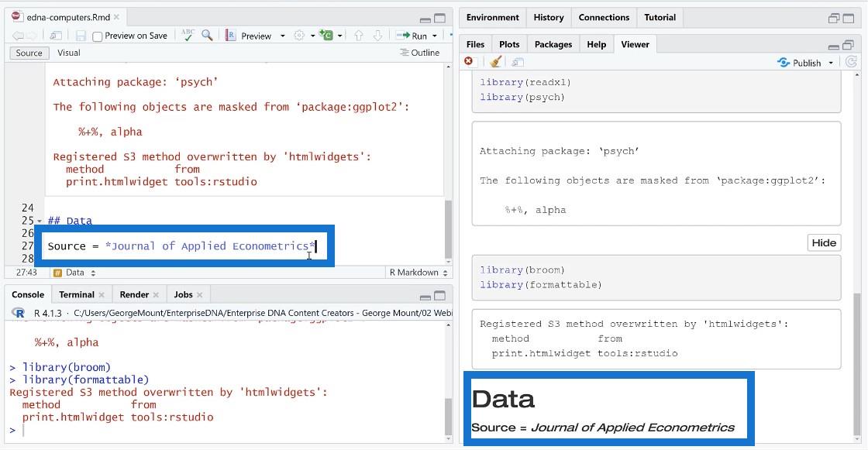Go to previous chunk up arrow
The height and width of the screenshot is (450, 868).
pos(359,36)
